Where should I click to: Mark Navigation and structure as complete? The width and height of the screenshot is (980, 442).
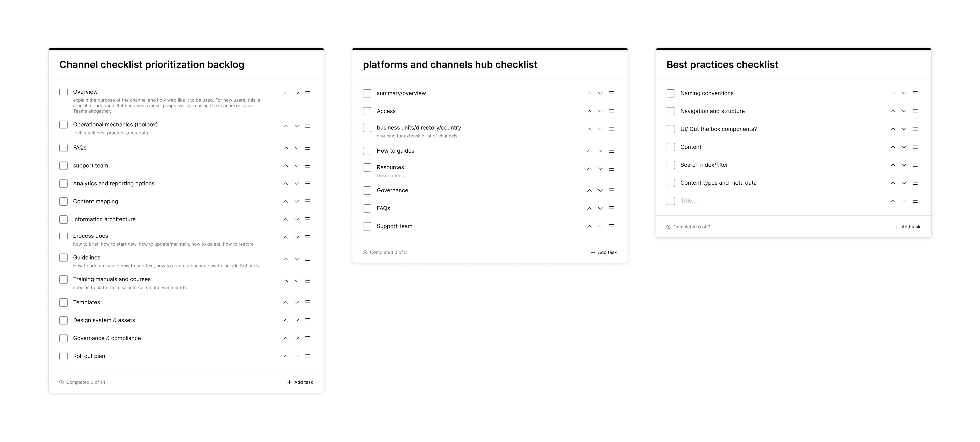tap(671, 111)
